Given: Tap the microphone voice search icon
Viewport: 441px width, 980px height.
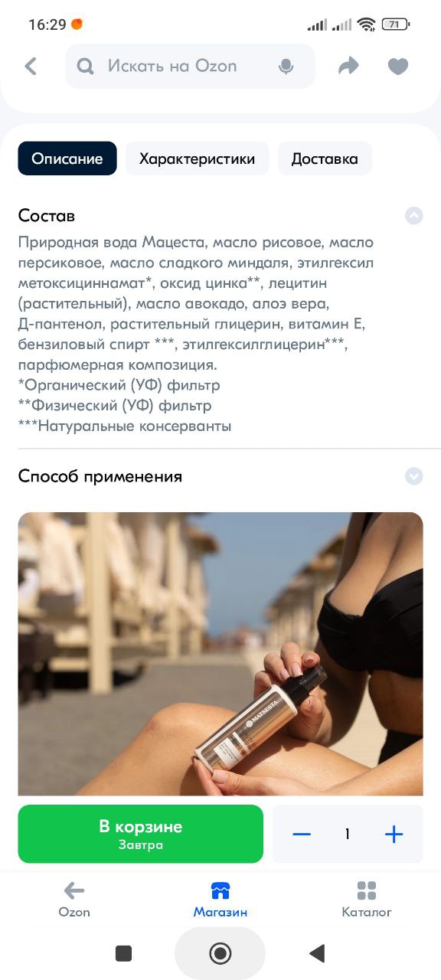Looking at the screenshot, I should 286,67.
